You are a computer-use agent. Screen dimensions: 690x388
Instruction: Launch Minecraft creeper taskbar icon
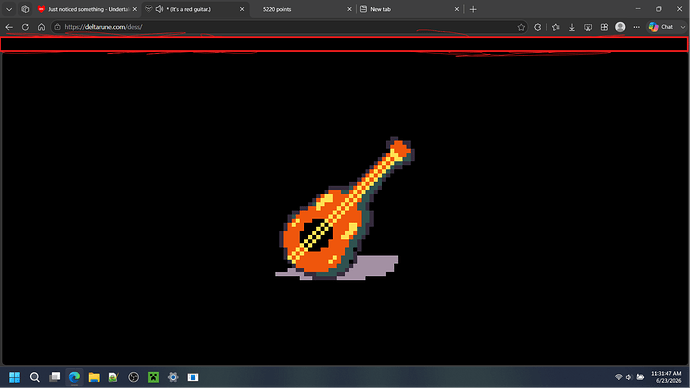coord(153,377)
